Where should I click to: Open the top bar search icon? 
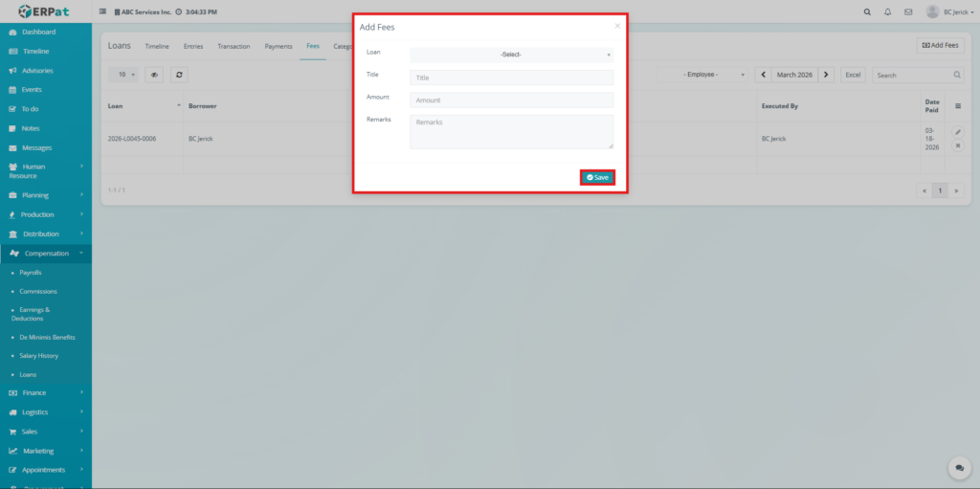[867, 11]
